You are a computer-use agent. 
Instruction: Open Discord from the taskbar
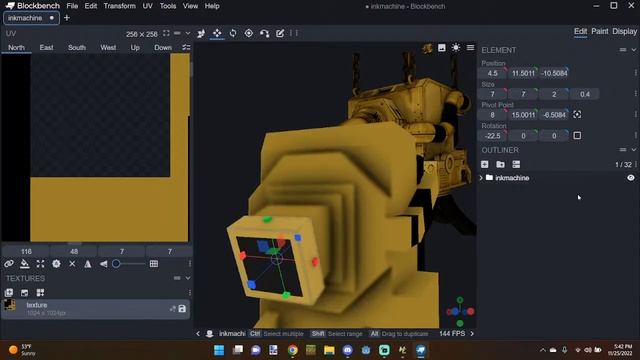click(347, 350)
